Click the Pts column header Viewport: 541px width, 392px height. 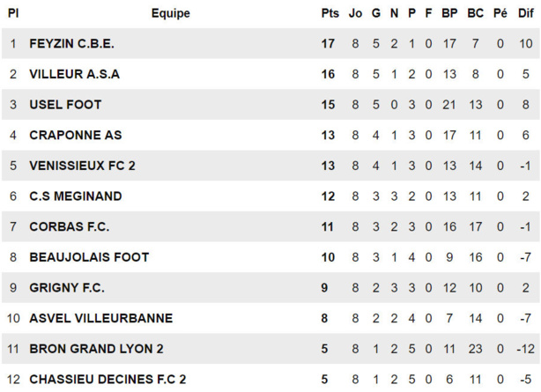click(330, 13)
